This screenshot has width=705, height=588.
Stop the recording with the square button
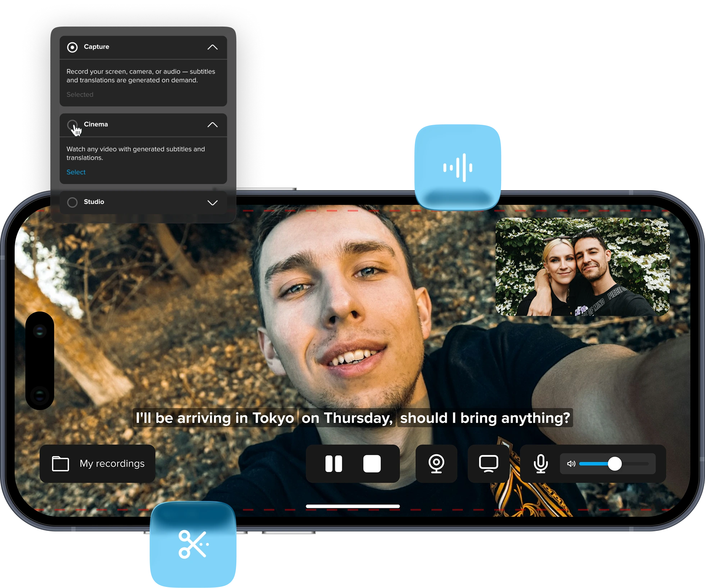372,464
